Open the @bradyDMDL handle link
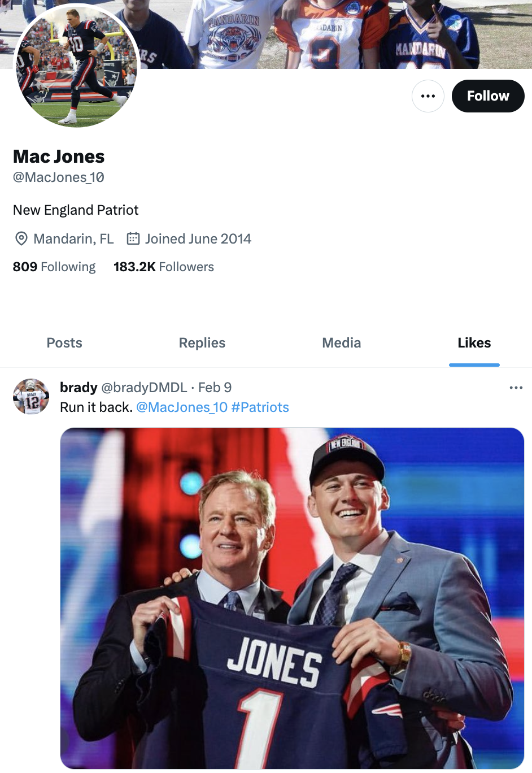Screen dimensions: 532x773 144,388
